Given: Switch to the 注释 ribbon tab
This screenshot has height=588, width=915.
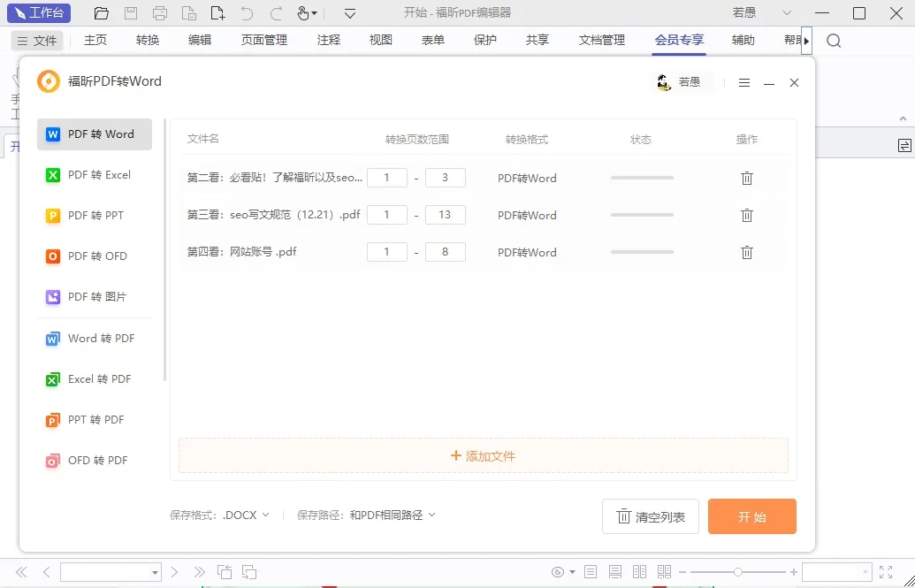Looking at the screenshot, I should 329,41.
